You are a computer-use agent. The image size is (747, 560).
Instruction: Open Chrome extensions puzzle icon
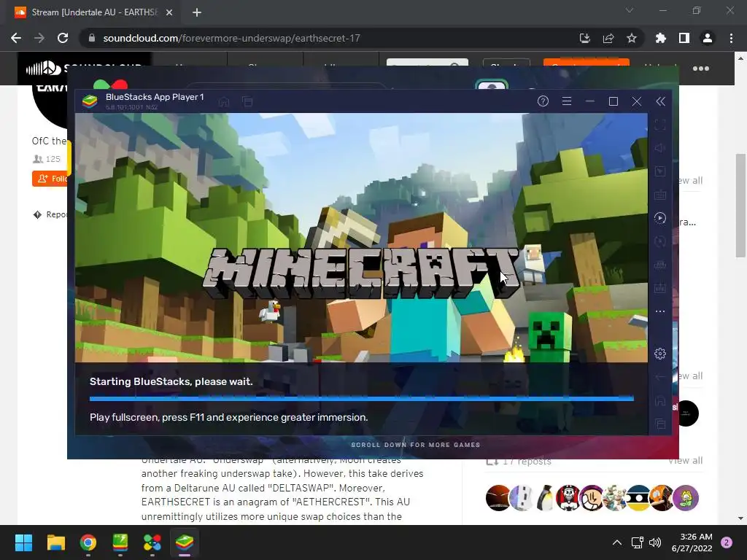click(661, 38)
